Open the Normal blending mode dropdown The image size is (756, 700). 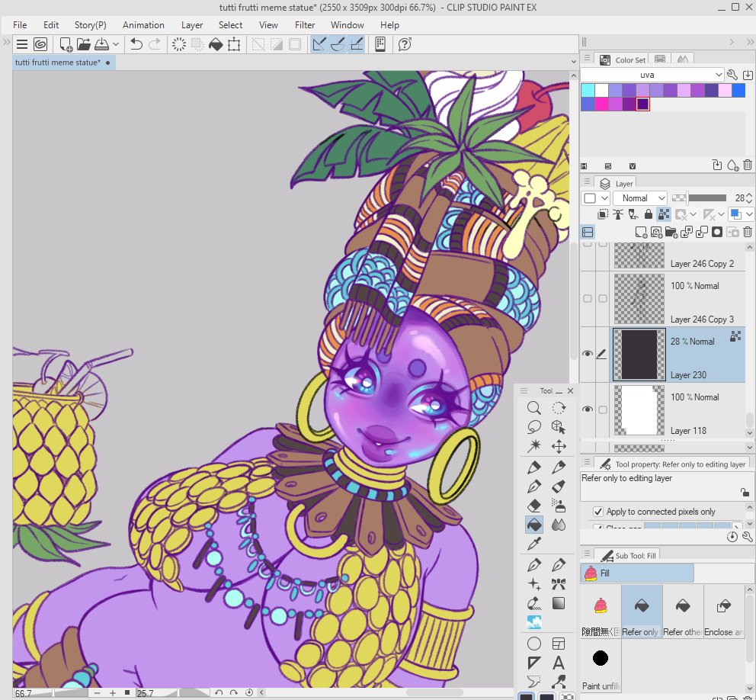point(639,197)
